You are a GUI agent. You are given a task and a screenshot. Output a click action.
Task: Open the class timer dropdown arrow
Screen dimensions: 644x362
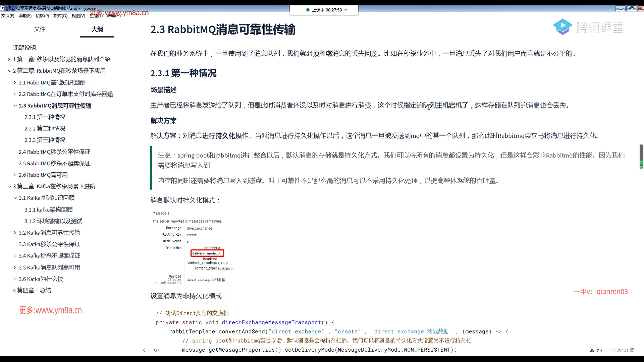(346, 10)
